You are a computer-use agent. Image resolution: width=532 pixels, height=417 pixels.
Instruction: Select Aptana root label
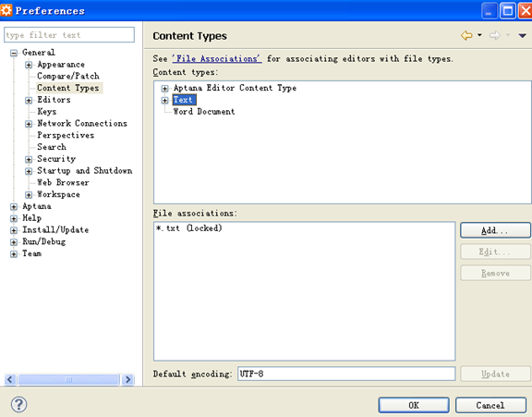coord(37,206)
